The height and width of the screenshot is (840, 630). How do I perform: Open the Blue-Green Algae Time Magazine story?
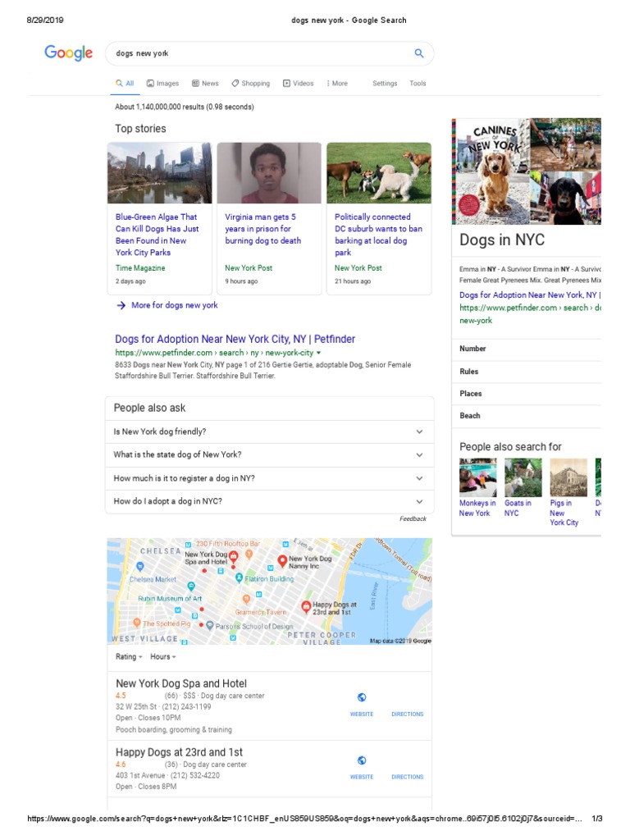pos(157,235)
